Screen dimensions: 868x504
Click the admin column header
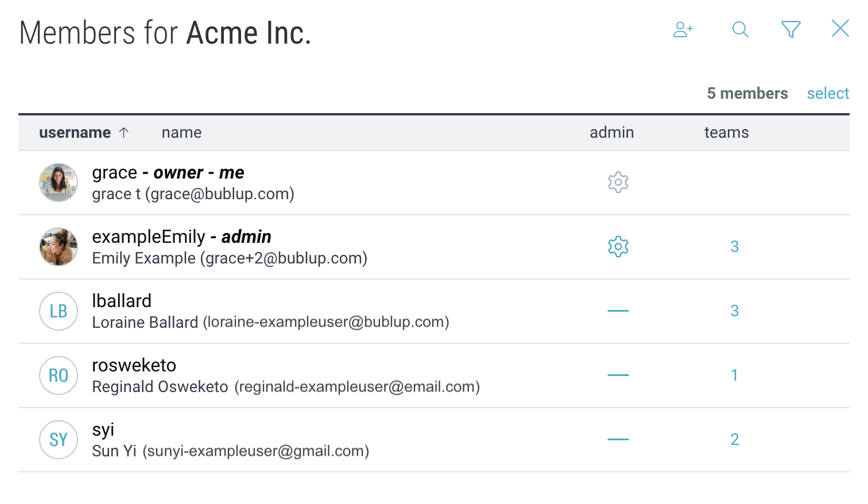pos(611,133)
